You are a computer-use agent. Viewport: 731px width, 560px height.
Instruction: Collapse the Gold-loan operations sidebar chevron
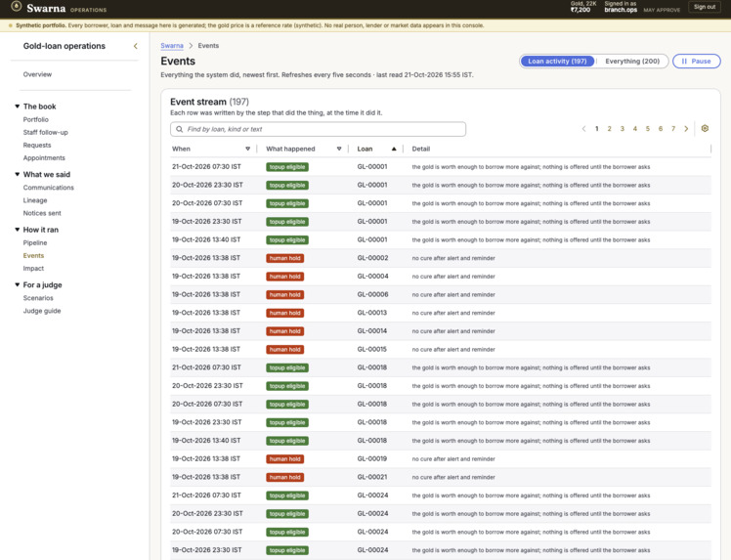pos(136,46)
